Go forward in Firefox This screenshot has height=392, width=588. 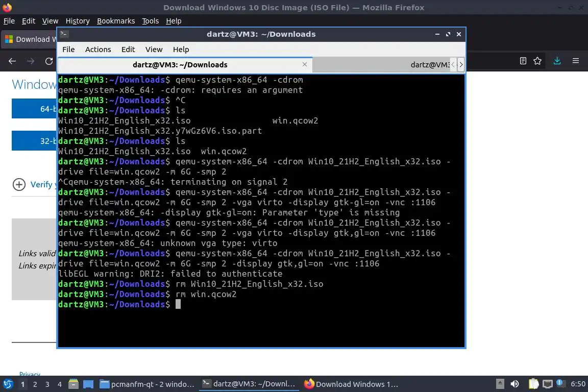pyautogui.click(x=31, y=61)
